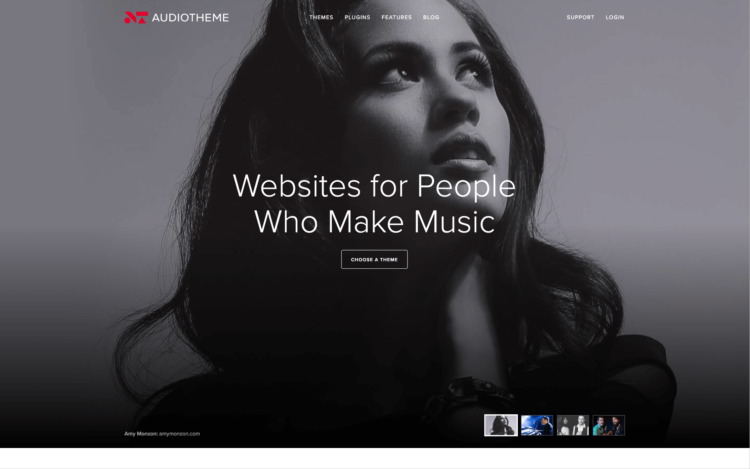The image size is (750, 469).
Task: Select the blue stage performer thumbnail
Action: pos(537,425)
